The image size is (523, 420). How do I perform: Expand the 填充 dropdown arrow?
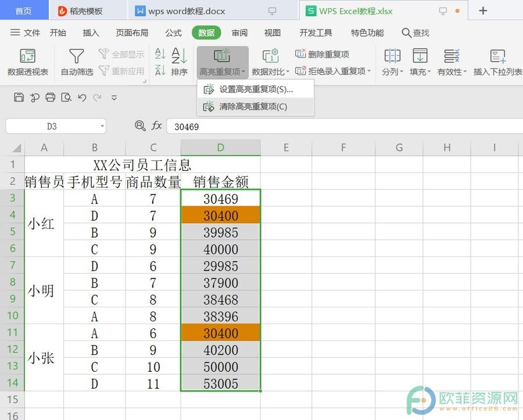(x=429, y=71)
